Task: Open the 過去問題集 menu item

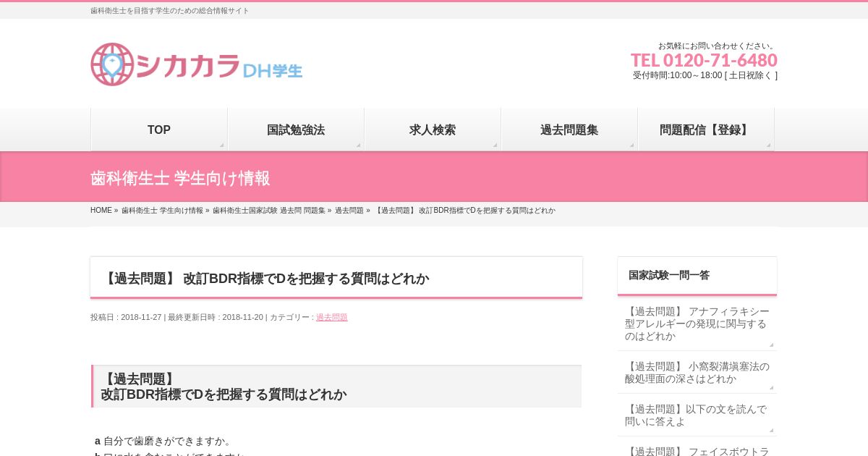Action: [x=569, y=130]
